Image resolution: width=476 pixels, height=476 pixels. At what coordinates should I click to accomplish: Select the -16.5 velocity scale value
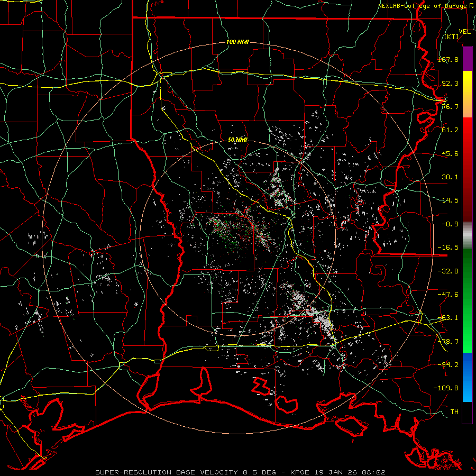(448, 248)
